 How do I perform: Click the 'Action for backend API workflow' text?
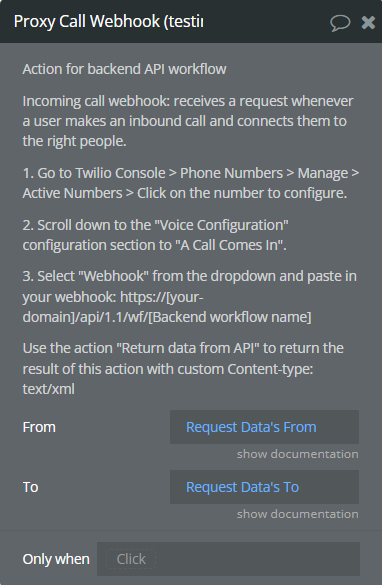point(124,69)
